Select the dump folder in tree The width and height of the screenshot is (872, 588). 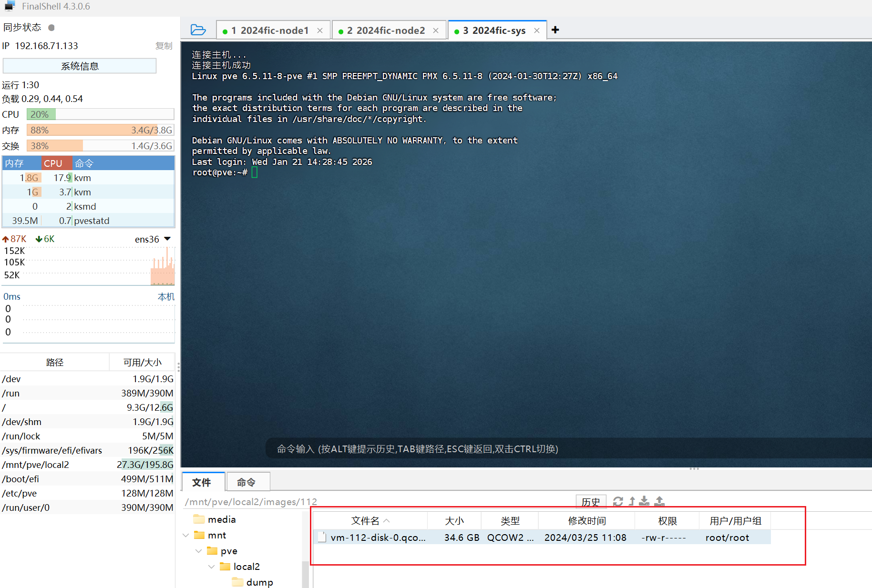click(253, 582)
